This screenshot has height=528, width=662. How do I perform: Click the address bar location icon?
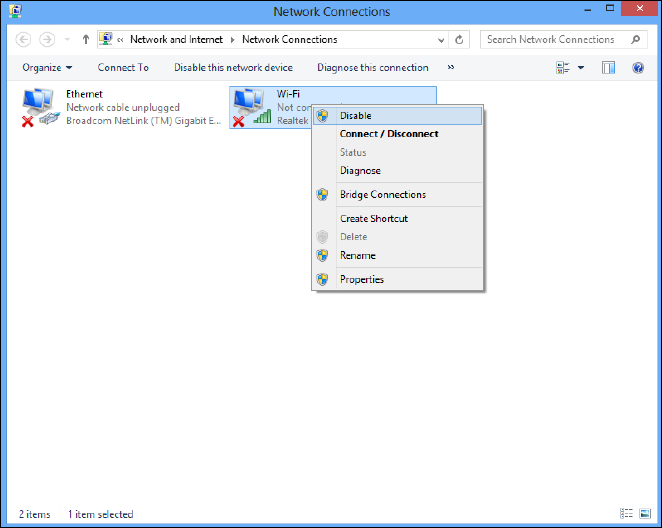pos(106,39)
